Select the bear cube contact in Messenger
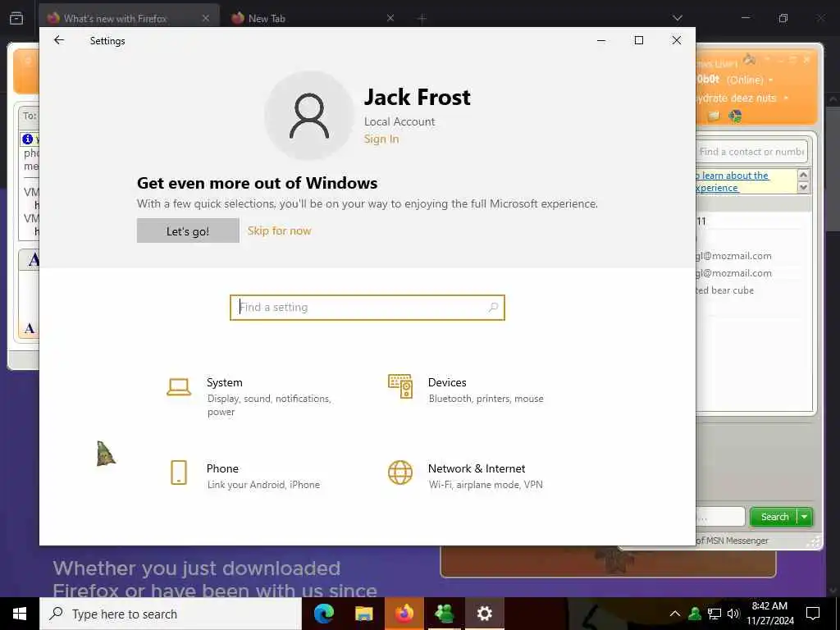 [725, 290]
